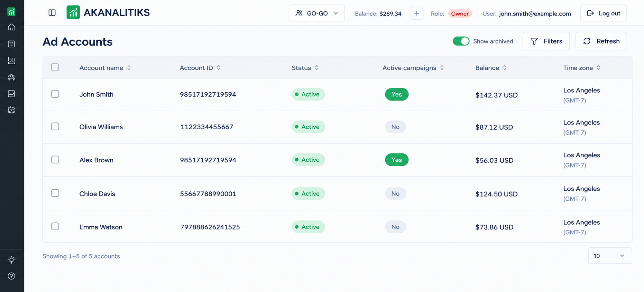Log out of the account
This screenshot has height=292, width=644.
click(x=603, y=13)
